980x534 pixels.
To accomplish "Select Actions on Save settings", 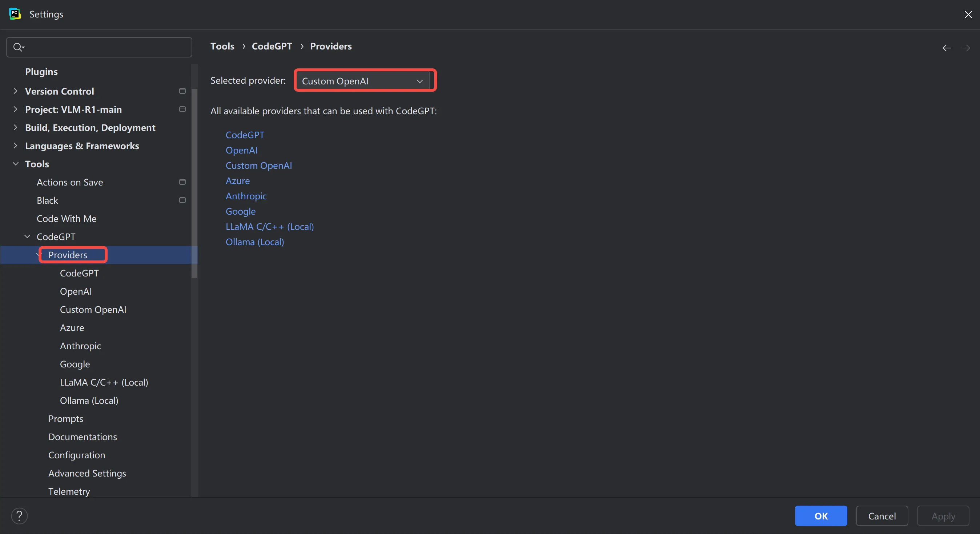I will point(70,182).
